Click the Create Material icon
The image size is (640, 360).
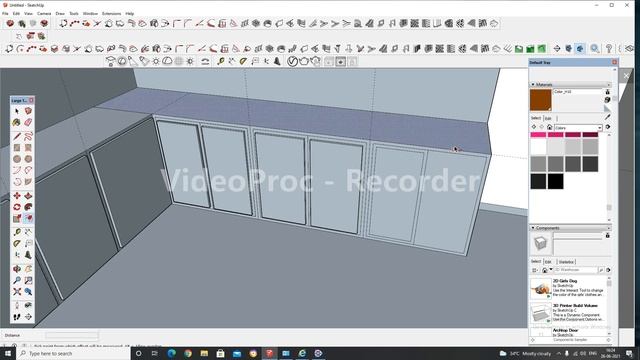(x=607, y=100)
